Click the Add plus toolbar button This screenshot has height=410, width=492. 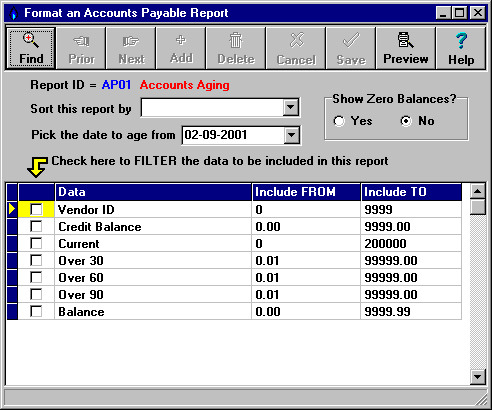(181, 48)
